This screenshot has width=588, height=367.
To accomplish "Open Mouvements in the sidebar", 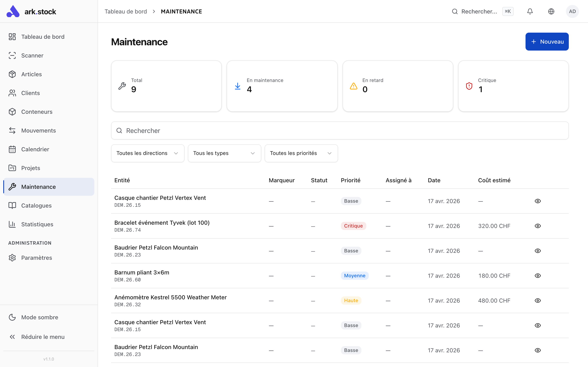I will 38,130.
